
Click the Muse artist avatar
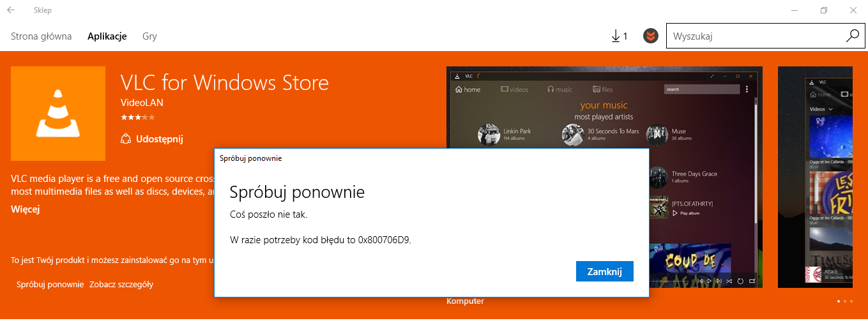click(657, 135)
